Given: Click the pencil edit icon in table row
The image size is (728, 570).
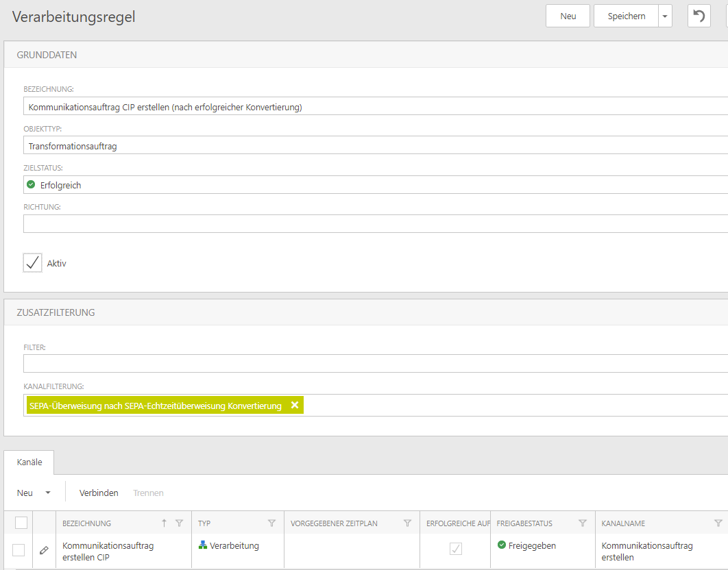Looking at the screenshot, I should [44, 549].
